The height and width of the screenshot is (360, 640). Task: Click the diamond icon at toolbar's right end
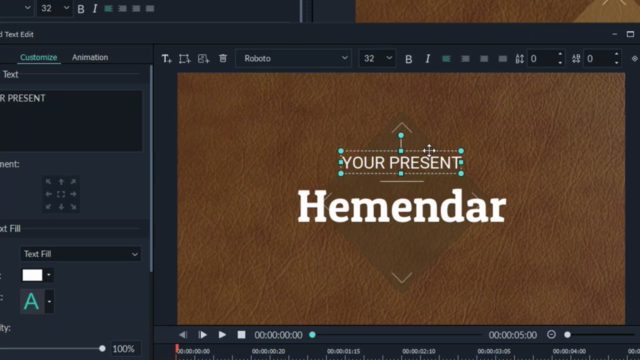634,59
